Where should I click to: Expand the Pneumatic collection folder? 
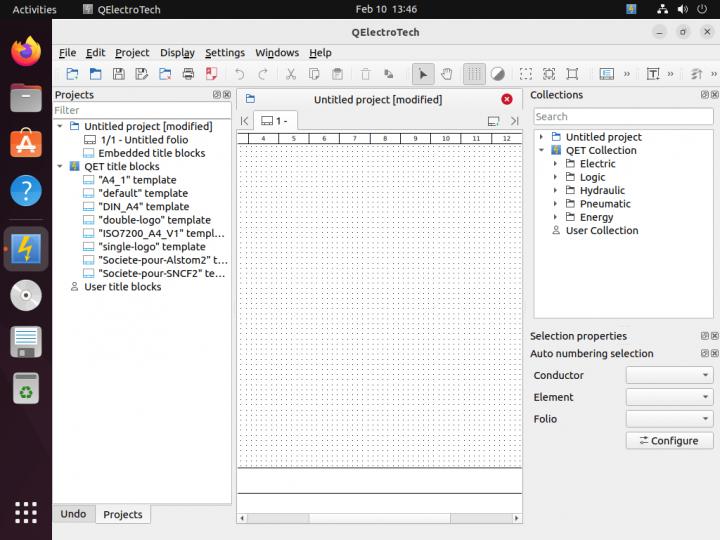555,203
